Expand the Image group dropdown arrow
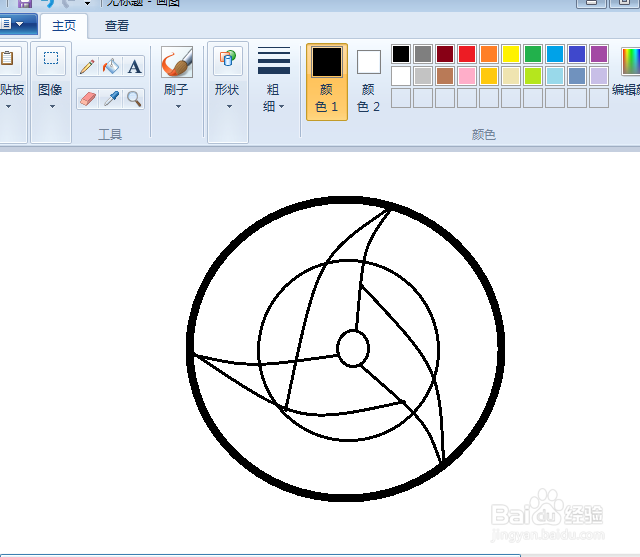Image resolution: width=640 pixels, height=557 pixels. (52, 107)
